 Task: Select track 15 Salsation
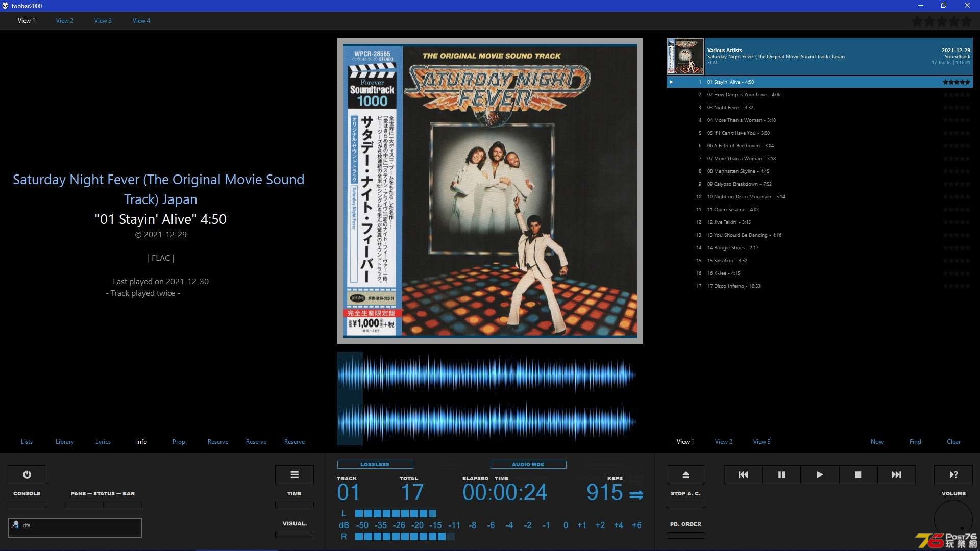[x=820, y=261]
